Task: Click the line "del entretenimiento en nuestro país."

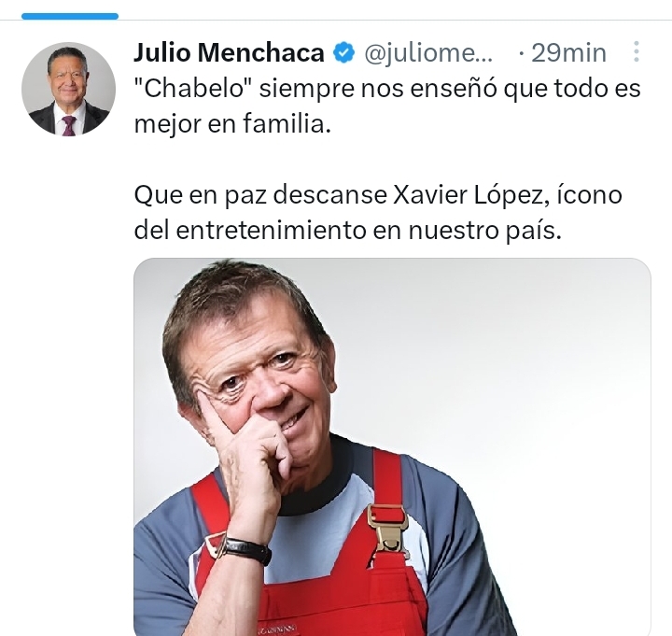Action: pos(347,231)
